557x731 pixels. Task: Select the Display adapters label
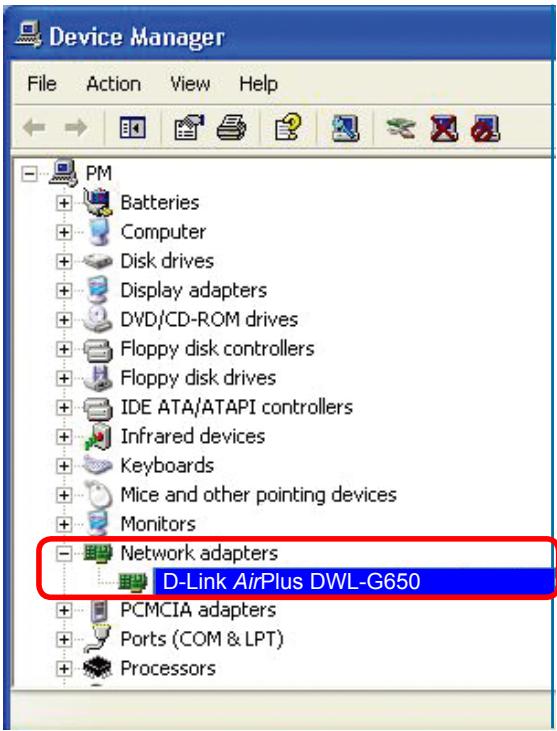(194, 290)
